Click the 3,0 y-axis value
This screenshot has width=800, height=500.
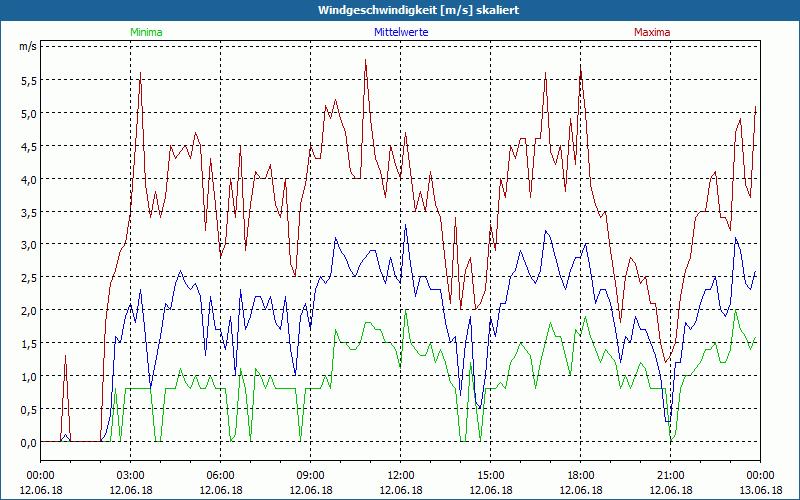(29, 244)
